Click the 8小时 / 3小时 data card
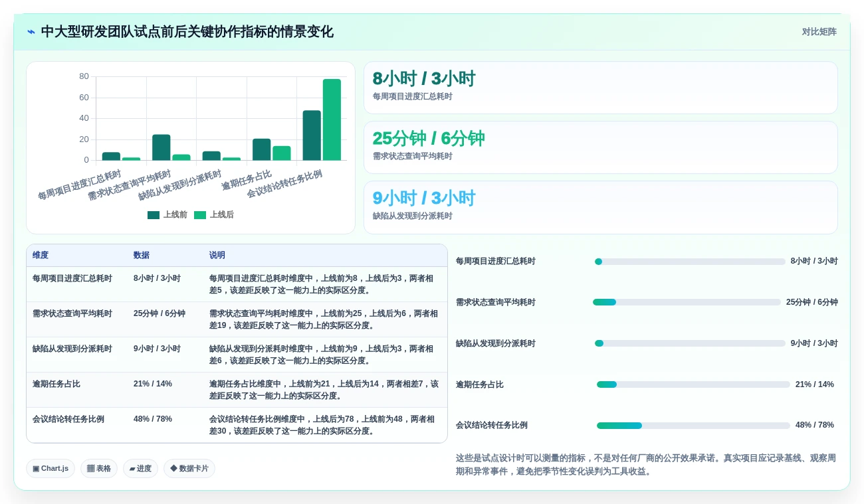Viewport: 864px width, 504px height. pos(600,88)
